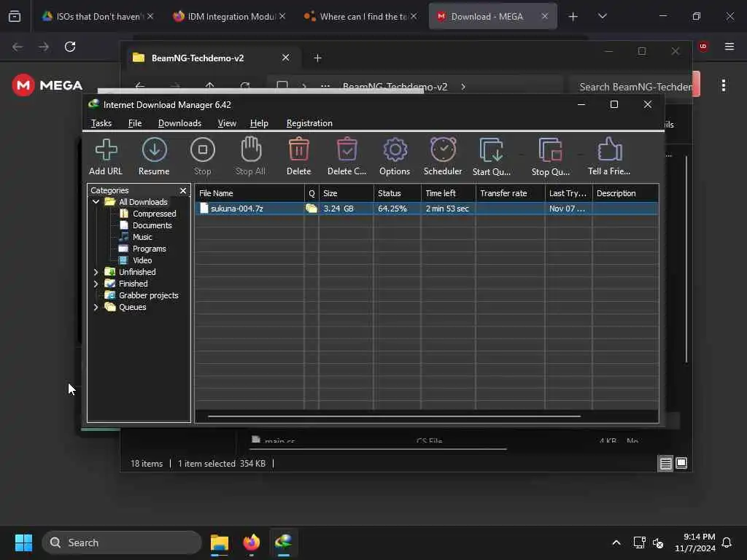Click the 3.24 GB size cell
Image resolution: width=747 pixels, height=560 pixels.
tap(338, 209)
